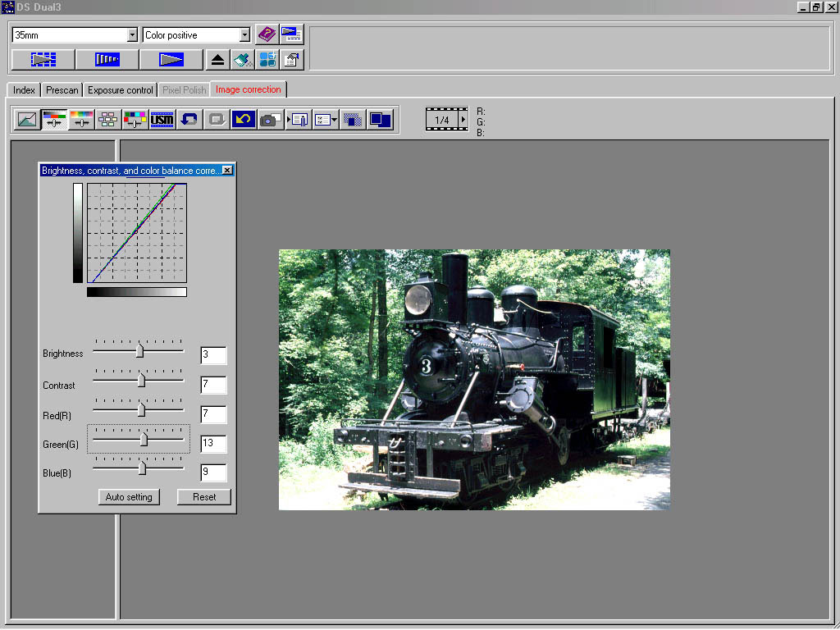This screenshot has height=630, width=840.
Task: Switch to the Exposure control tab
Action: 121,90
